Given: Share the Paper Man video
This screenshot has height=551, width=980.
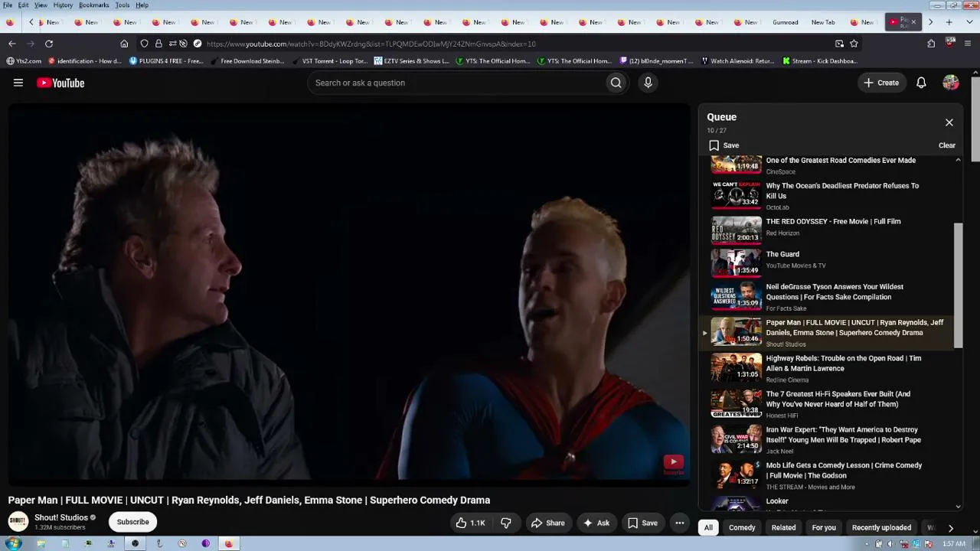Looking at the screenshot, I should [x=547, y=523].
